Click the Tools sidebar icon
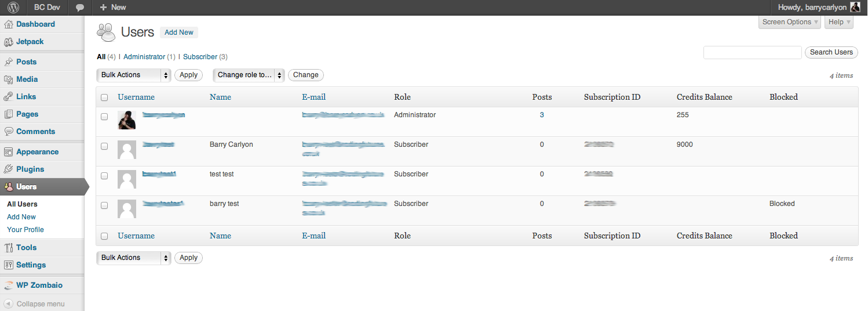The height and width of the screenshot is (311, 868). pyautogui.click(x=8, y=248)
